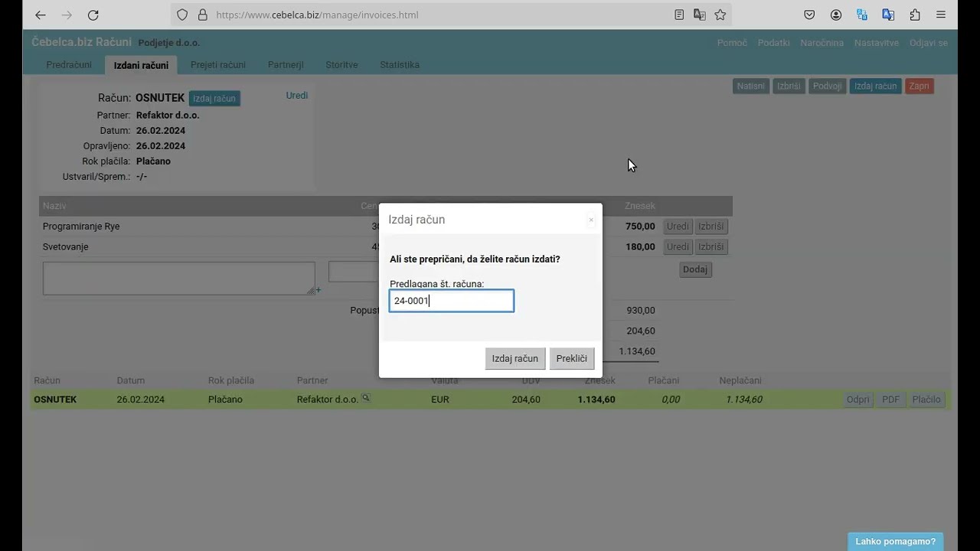This screenshot has width=980, height=551.
Task: Select the Izdani računi tab
Action: [x=141, y=65]
